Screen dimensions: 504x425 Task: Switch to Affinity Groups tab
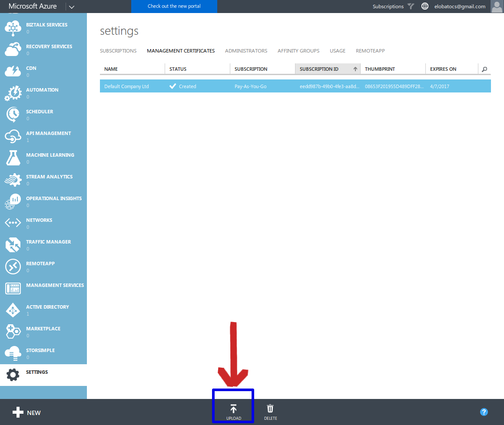pos(298,51)
